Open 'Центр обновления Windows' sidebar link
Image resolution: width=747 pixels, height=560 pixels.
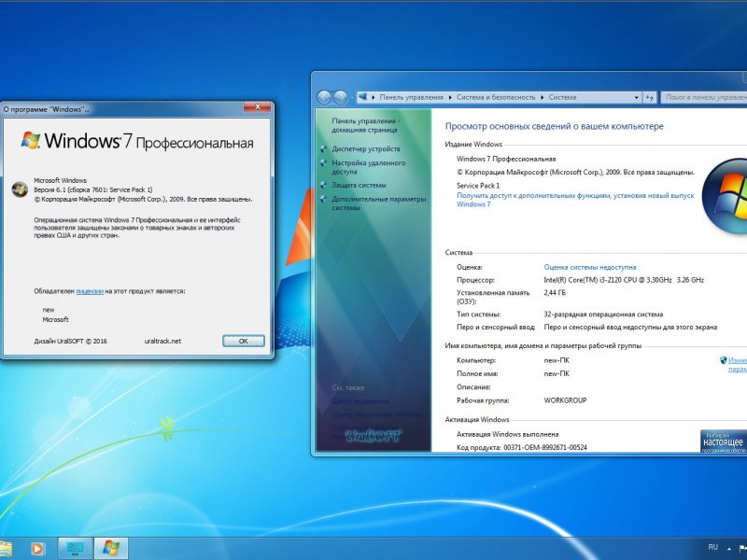coord(377,414)
